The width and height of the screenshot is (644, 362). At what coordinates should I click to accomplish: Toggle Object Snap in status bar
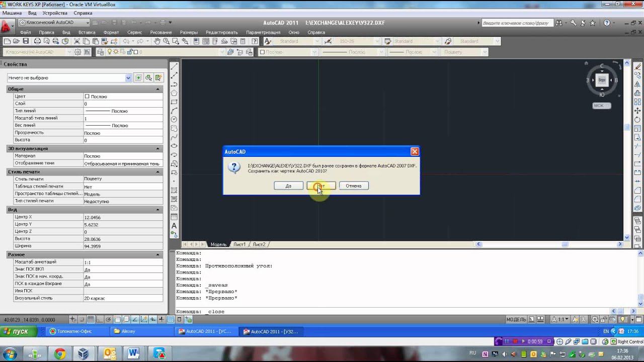click(117, 320)
